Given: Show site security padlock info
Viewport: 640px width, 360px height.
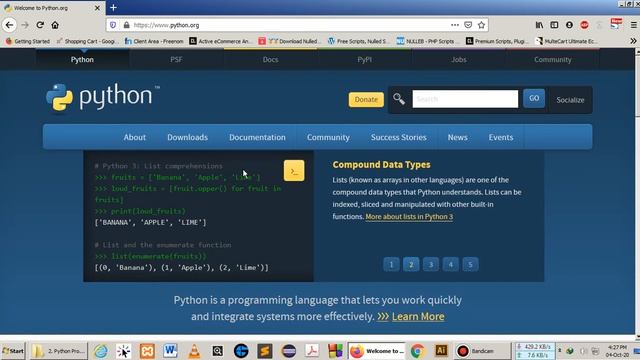Looking at the screenshot, I should tap(126, 25).
